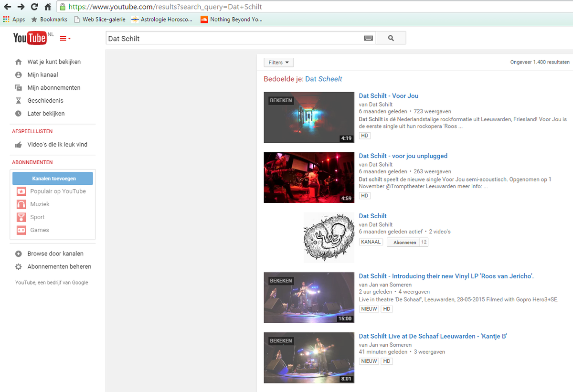Open the Dat Schilt - Voor Jou thumbnail
The width and height of the screenshot is (573, 392).
click(x=309, y=117)
